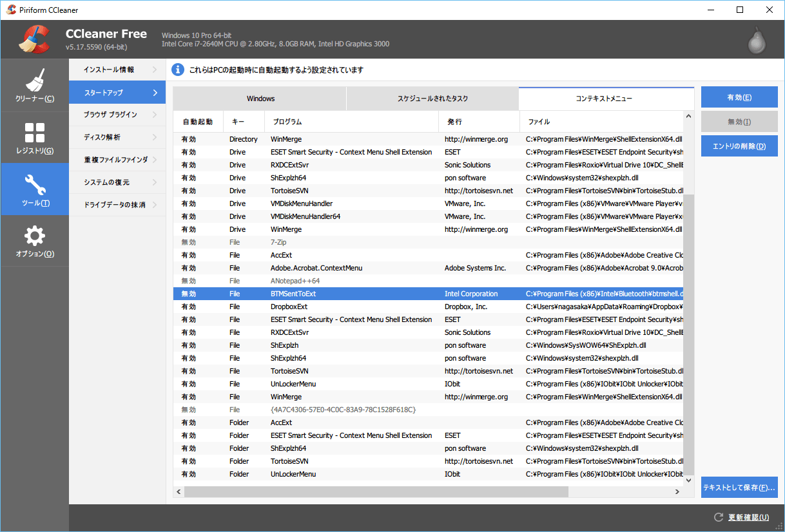This screenshot has width=785, height=532.
Task: Click the horizontal scrollbar right arrow
Action: pos(677,492)
